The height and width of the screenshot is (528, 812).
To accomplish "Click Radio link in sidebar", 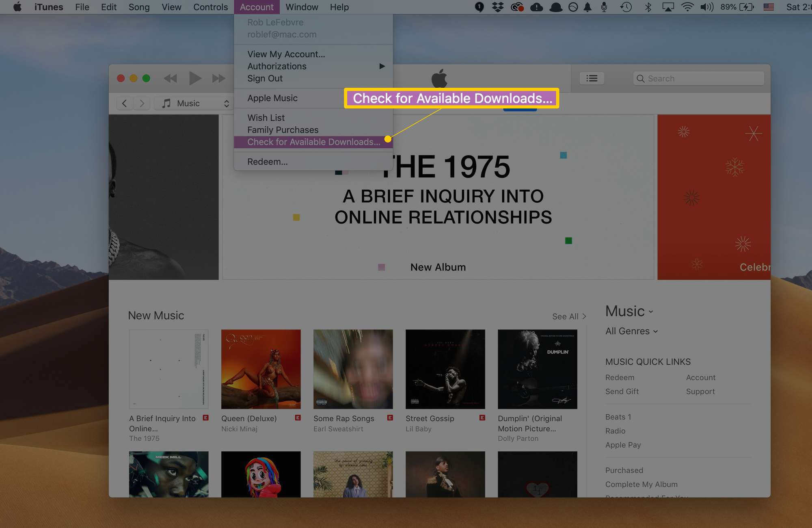I will 615,431.
